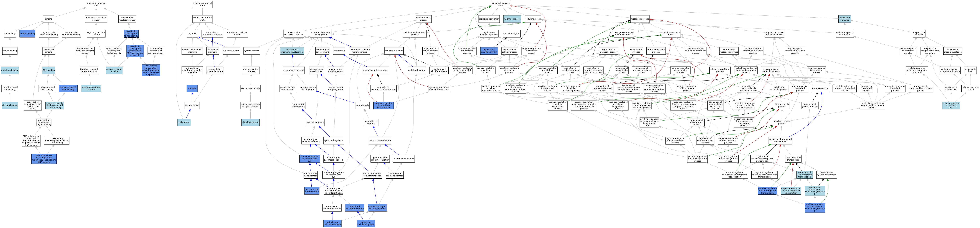The image size is (980, 228).
Task: Click the cation binding node
Action: pyautogui.click(x=10, y=51)
